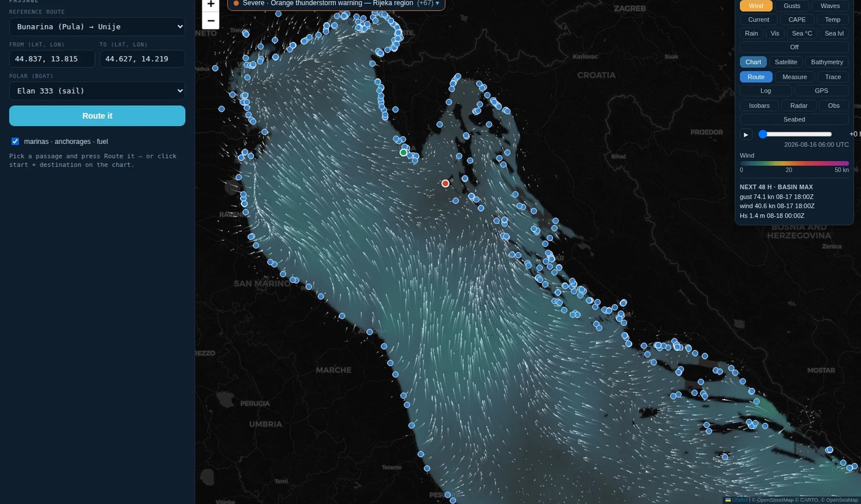
Task: Open the Log button
Action: coord(766,90)
